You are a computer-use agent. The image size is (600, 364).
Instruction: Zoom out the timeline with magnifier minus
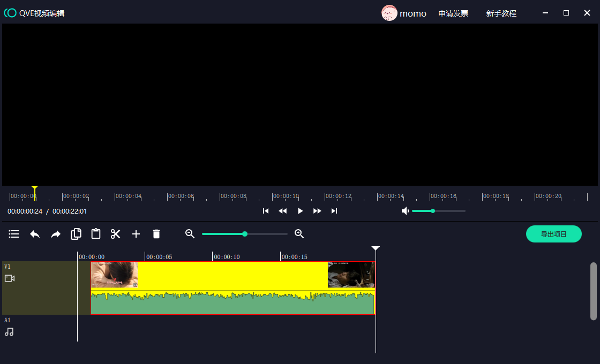click(x=190, y=234)
